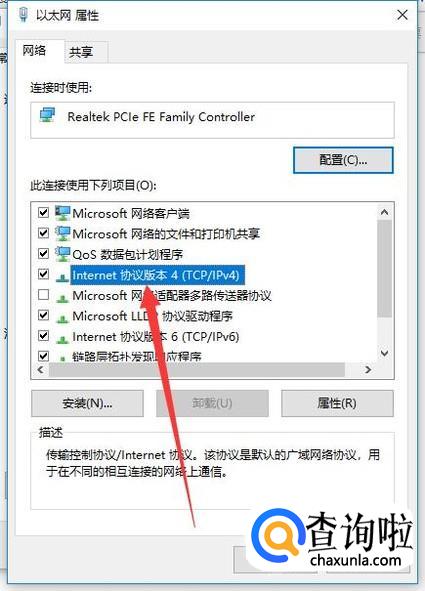Click the Realtek network adapter icon
The width and height of the screenshot is (425, 591).
47,115
